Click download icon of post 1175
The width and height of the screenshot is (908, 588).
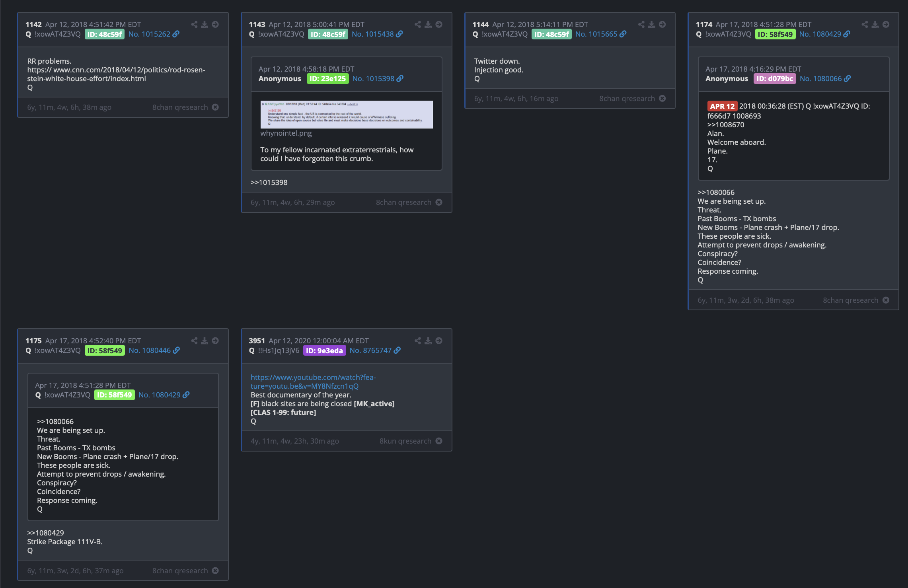[205, 341]
